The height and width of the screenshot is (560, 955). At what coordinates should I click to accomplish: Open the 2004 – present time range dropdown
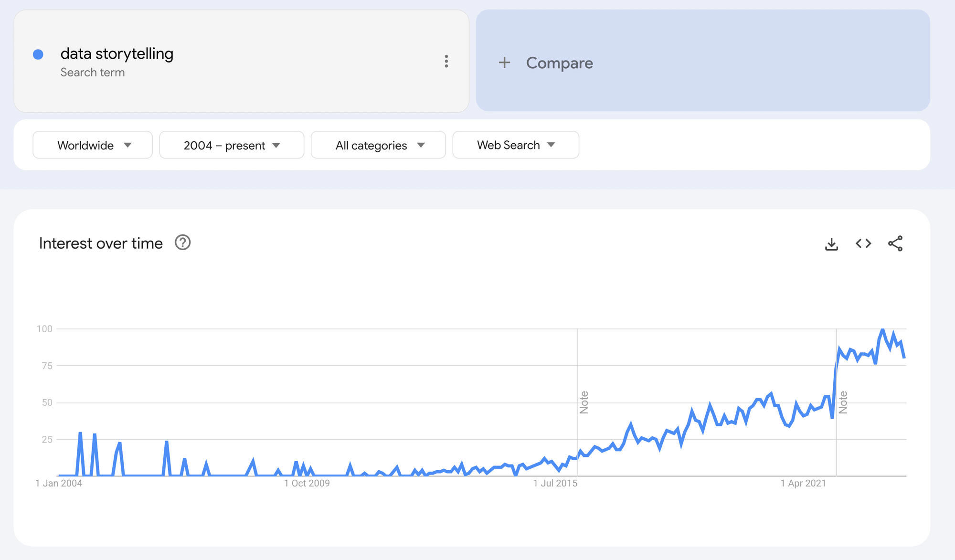(x=232, y=145)
